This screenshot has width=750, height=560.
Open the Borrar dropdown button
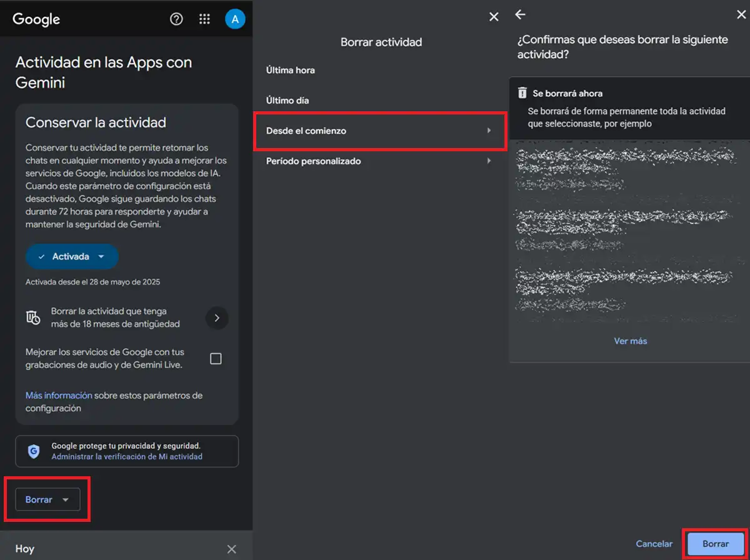pyautogui.click(x=48, y=499)
